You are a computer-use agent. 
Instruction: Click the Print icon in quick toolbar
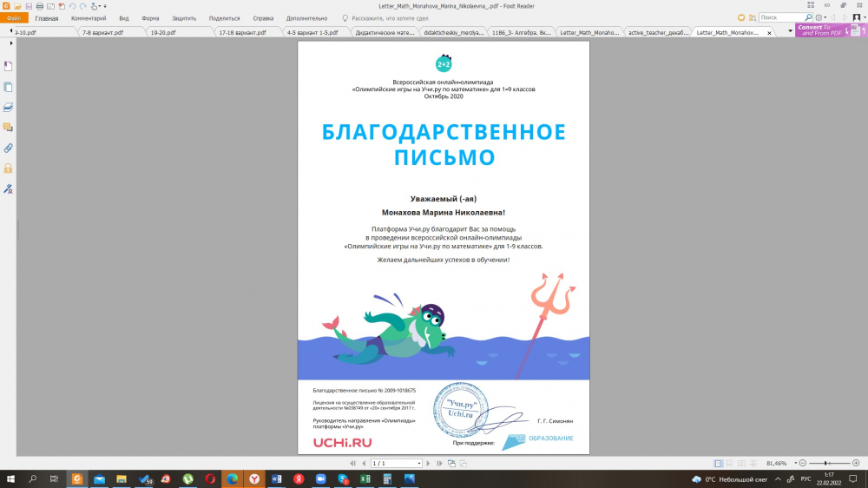point(39,6)
